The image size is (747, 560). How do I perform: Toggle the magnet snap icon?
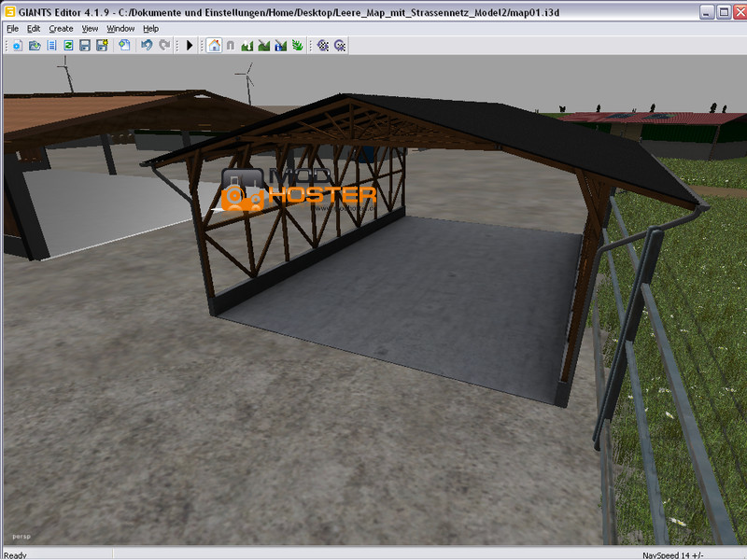231,46
